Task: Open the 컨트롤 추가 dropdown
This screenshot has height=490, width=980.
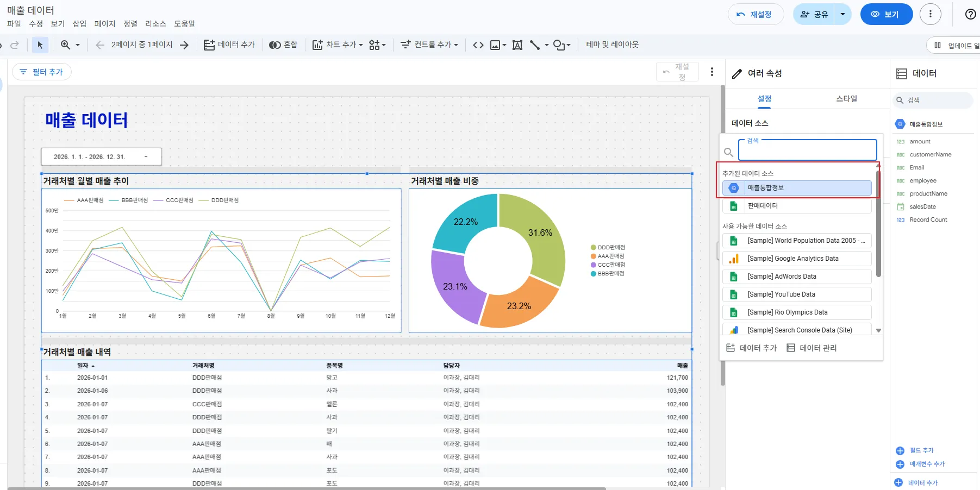Action: point(429,45)
